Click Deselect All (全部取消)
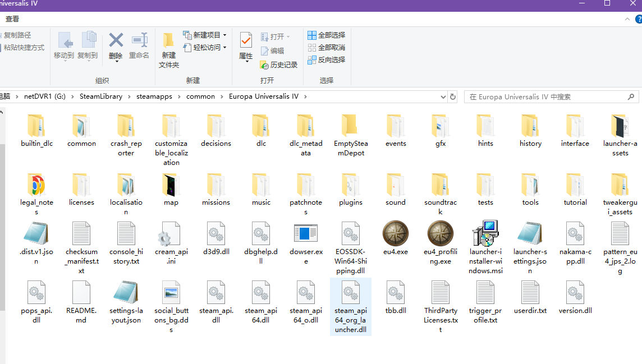Image resolution: width=642 pixels, height=364 pixels. 326,48
